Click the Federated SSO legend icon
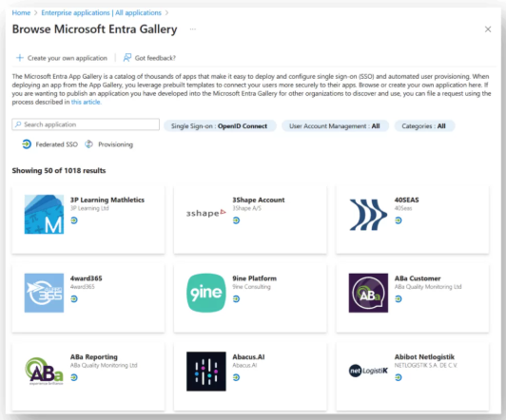 coord(27,144)
